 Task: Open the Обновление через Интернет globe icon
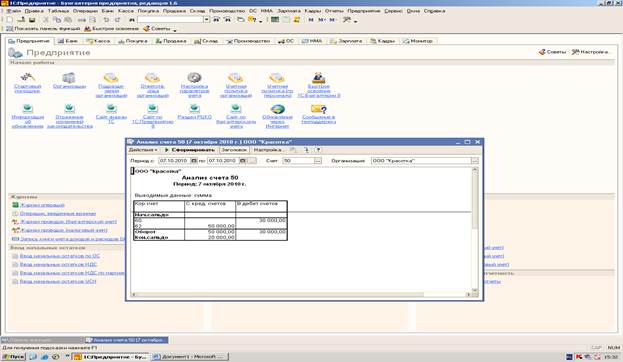pyautogui.click(x=277, y=109)
